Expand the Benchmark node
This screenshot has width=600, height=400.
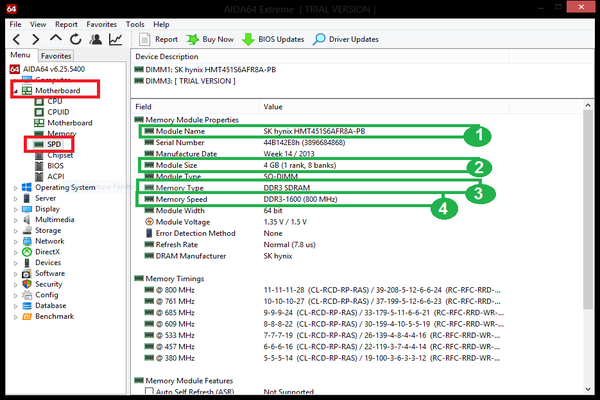point(16,317)
